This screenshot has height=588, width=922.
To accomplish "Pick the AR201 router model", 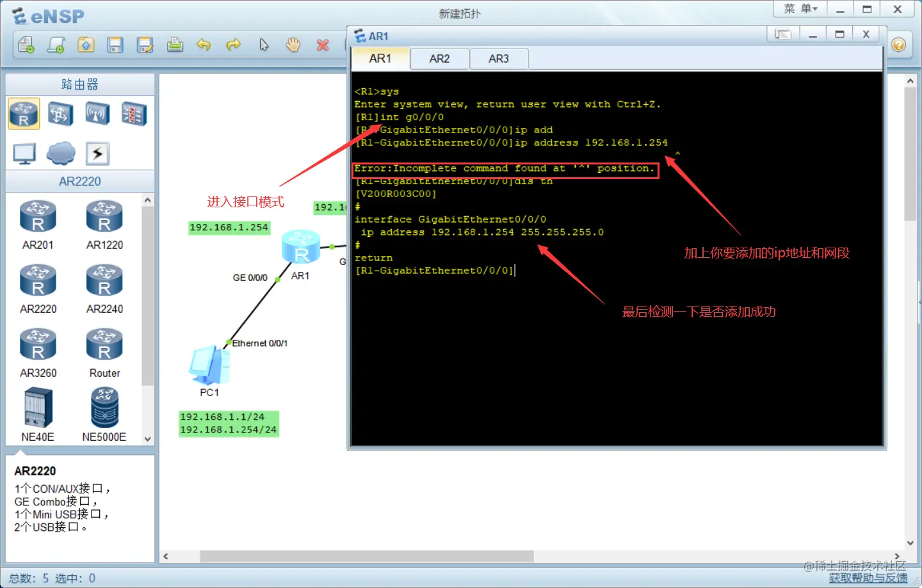I will click(x=38, y=225).
